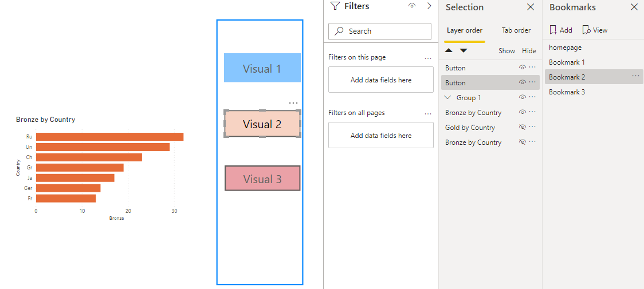The image size is (644, 289).
Task: Open more options for highlighted Button layer
Action: (532, 82)
